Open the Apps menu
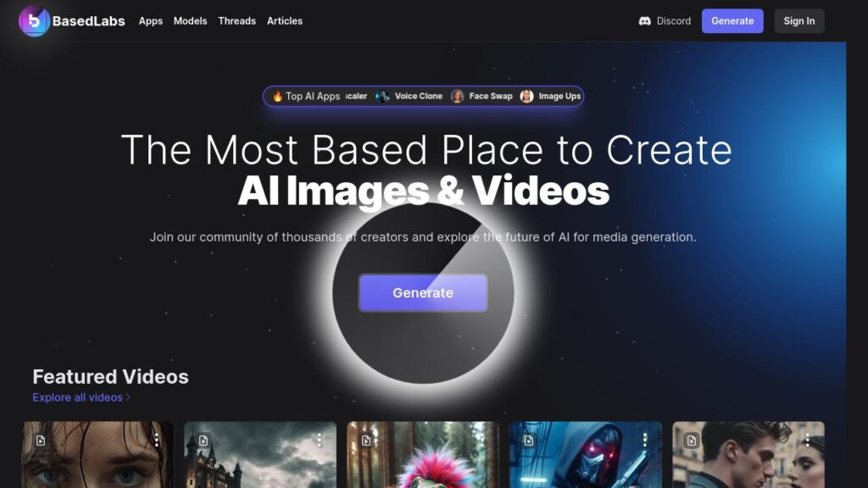This screenshot has width=868, height=488. pos(150,21)
